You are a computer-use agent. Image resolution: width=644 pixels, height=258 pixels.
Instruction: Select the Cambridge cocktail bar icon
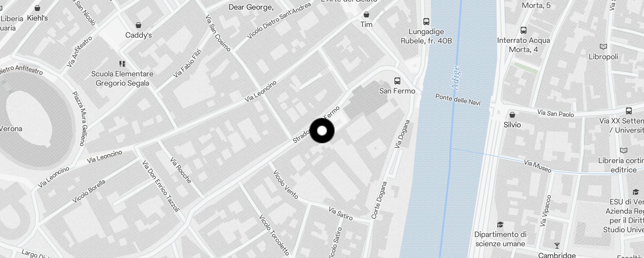(557, 246)
